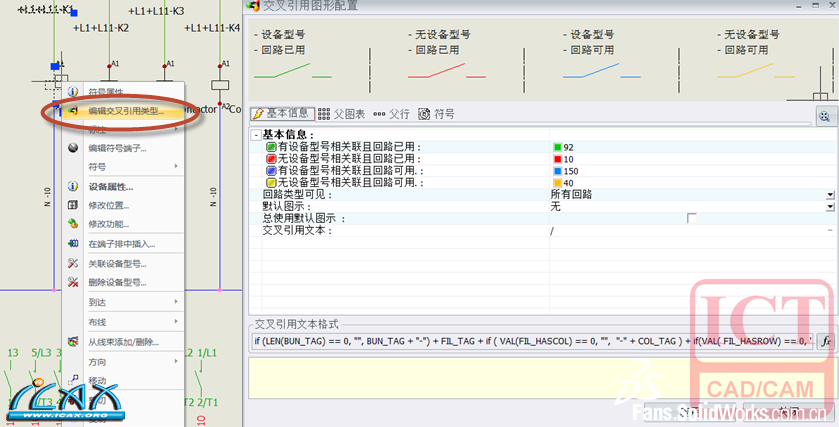Click the 修改位置 icon in context menu
Viewport: 839px width, 427px height.
click(x=72, y=205)
